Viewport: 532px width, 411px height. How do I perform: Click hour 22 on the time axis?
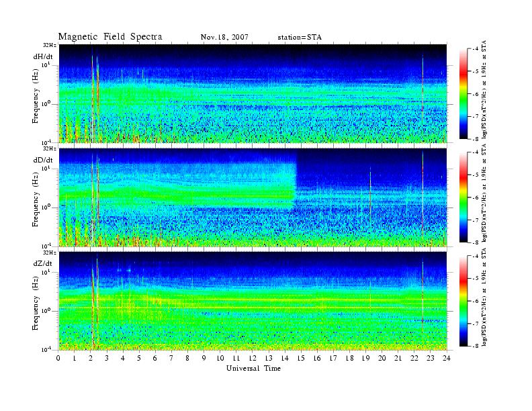[414, 358]
